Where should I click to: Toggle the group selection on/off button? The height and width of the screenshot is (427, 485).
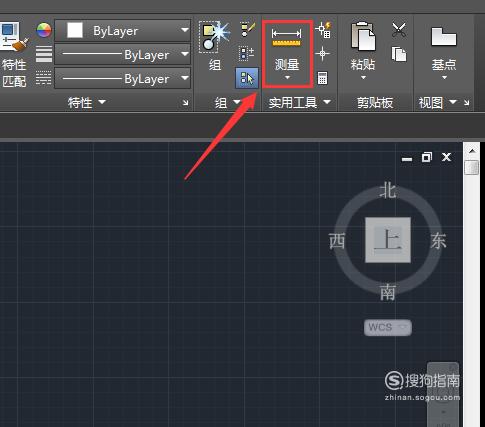[247, 78]
